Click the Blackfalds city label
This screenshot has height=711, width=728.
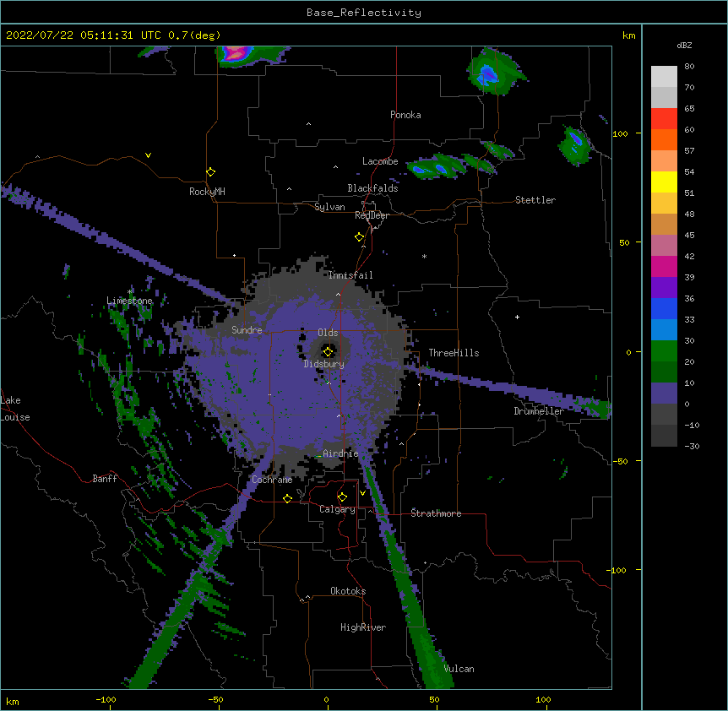point(372,188)
